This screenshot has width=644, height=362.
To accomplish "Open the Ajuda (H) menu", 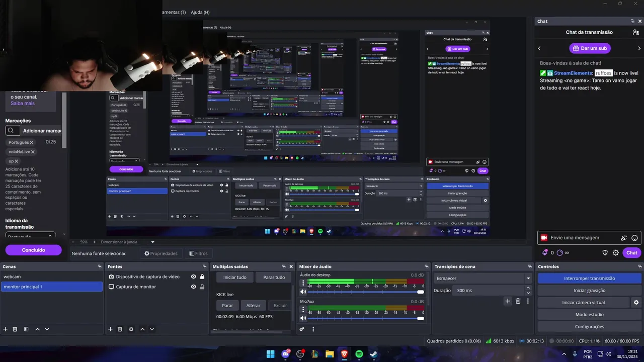I will pos(200,12).
